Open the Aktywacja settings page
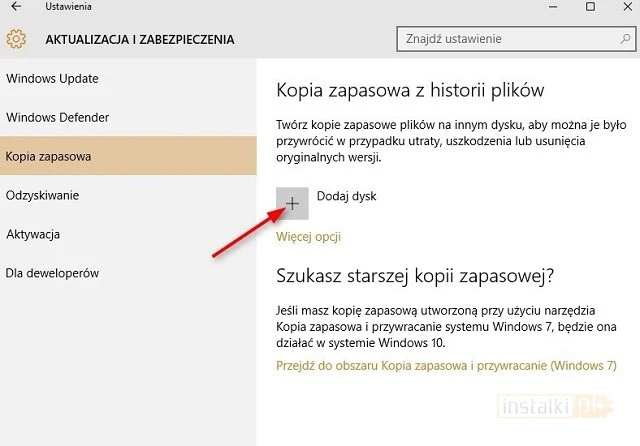The width and height of the screenshot is (640, 446). coord(33,234)
